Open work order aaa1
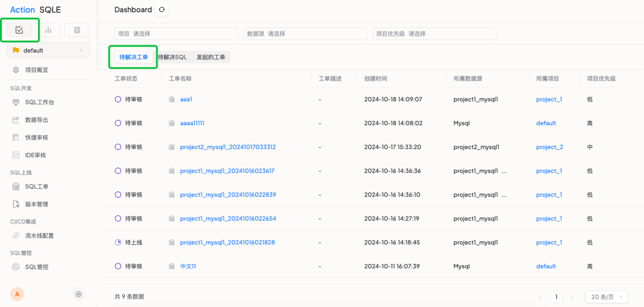The width and height of the screenshot is (644, 307). click(x=186, y=100)
